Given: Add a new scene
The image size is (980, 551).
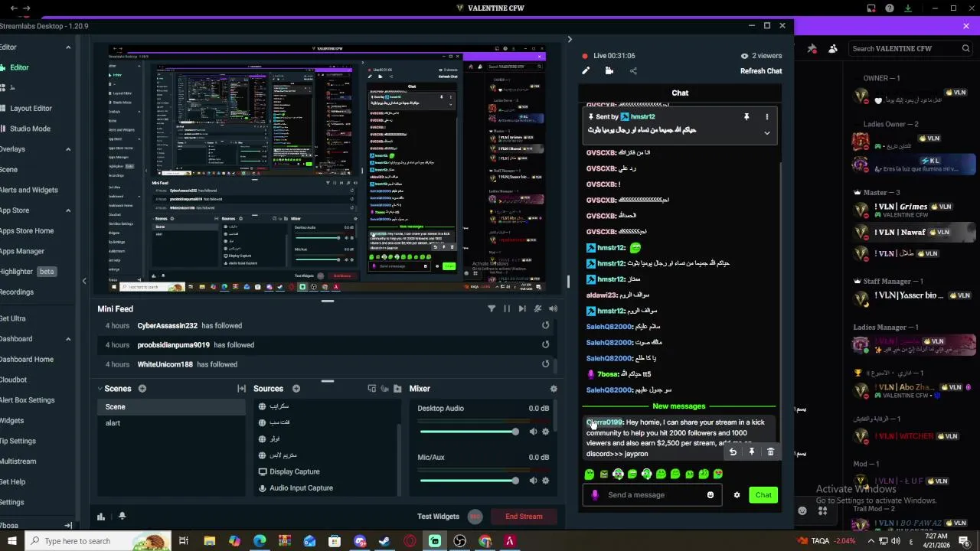Looking at the screenshot, I should point(142,389).
